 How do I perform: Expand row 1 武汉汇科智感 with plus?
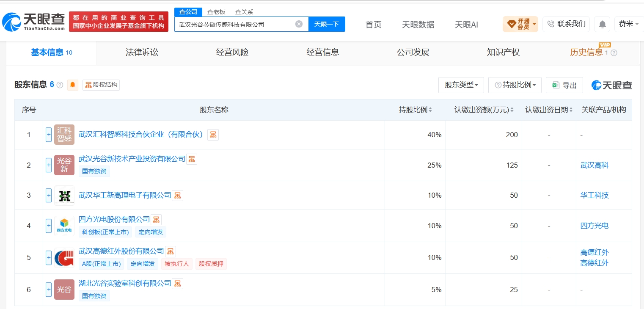click(49, 135)
